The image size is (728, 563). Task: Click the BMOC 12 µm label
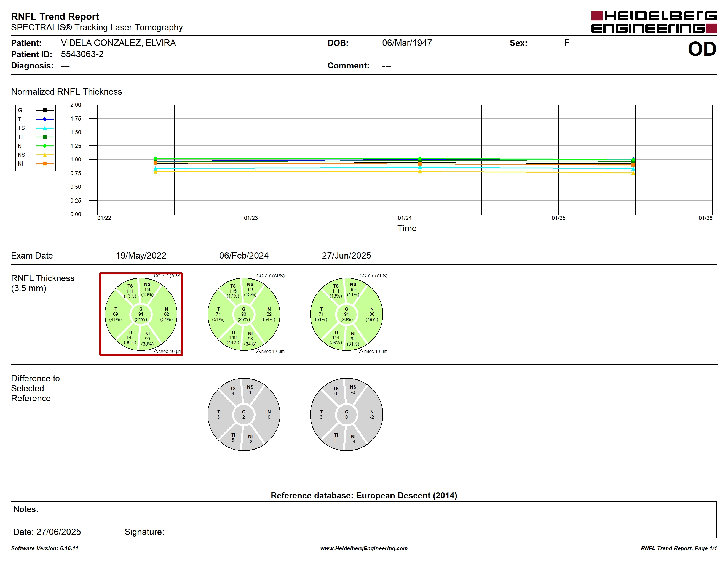click(x=270, y=351)
